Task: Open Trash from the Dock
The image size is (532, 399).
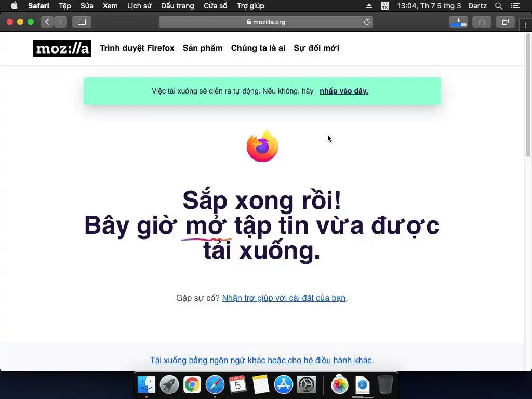Action: tap(385, 385)
